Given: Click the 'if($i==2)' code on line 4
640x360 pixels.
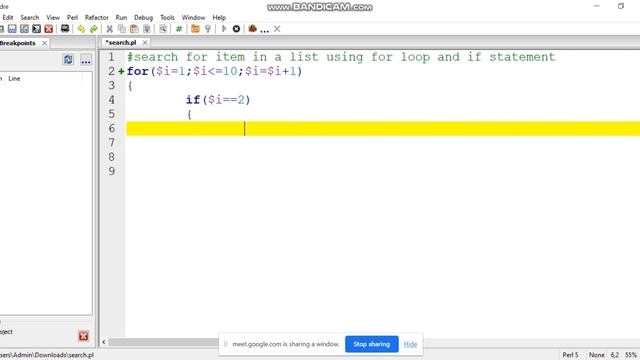Looking at the screenshot, I should 218,100.
